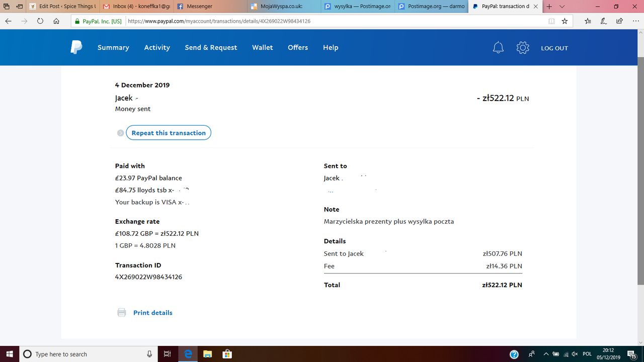The image size is (644, 362).
Task: Show tabs you've set aside icon
Action: 6,7
